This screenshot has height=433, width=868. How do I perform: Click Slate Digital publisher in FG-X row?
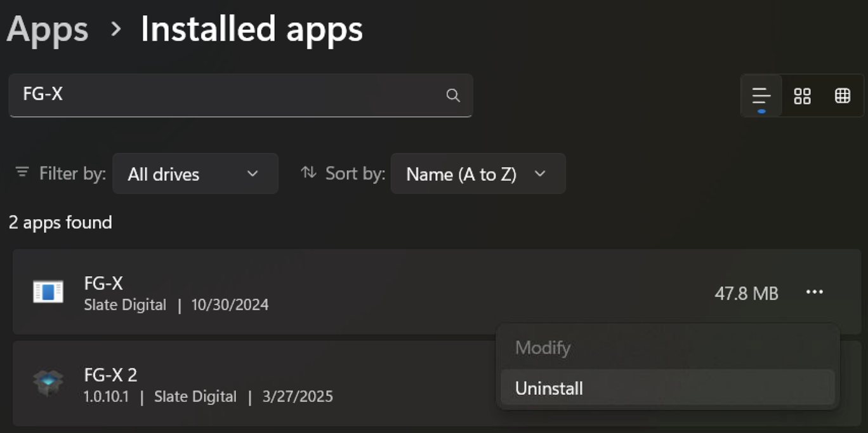tap(125, 305)
